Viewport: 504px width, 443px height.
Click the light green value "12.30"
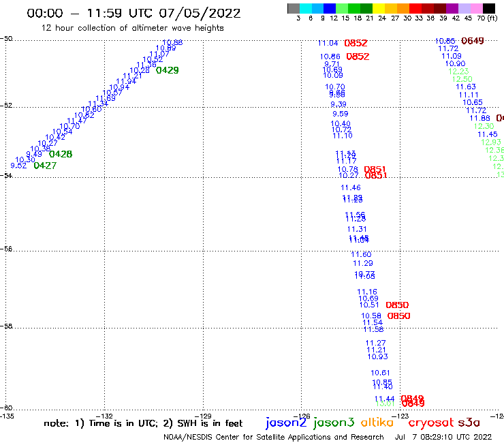click(484, 127)
